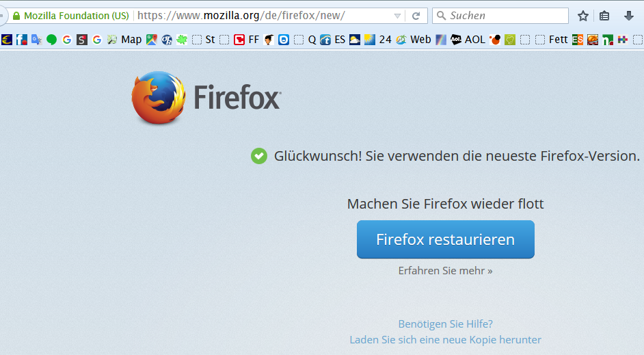Open the dark S bookmark icon
Viewport: 644px width, 355px height.
pos(82,40)
